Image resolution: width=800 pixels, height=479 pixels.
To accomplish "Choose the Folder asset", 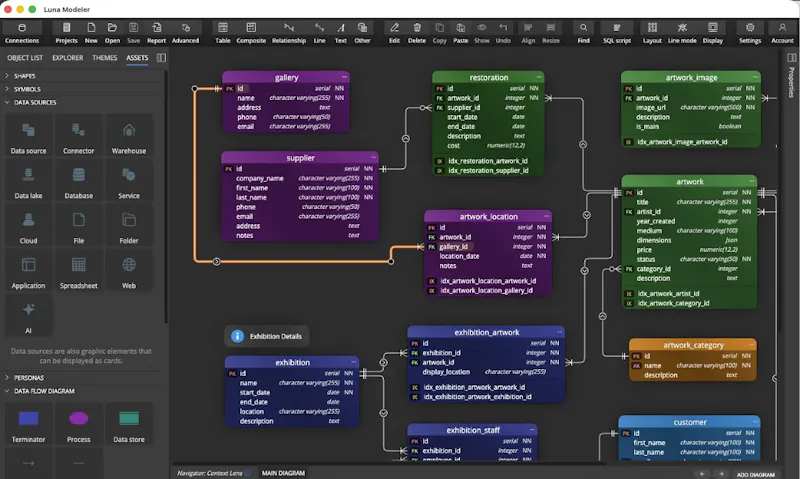I will click(x=129, y=226).
